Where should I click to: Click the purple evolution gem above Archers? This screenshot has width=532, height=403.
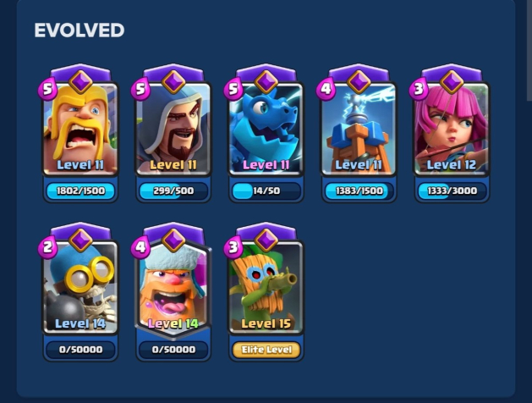452,82
